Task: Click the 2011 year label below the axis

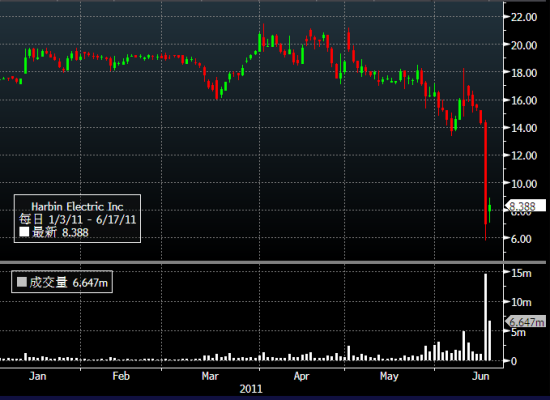Action: [x=251, y=389]
